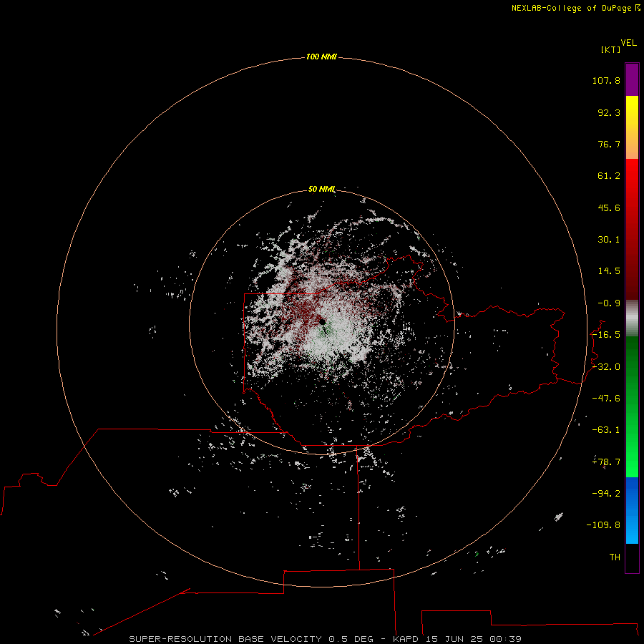The width and height of the screenshot is (644, 644).
Task: Click the -63.1 velocity scale value
Action: click(606, 430)
